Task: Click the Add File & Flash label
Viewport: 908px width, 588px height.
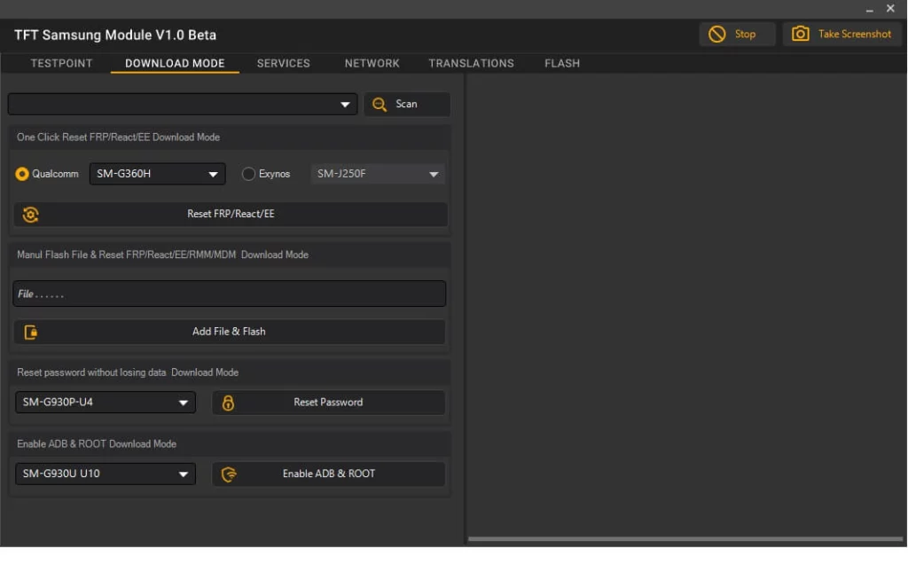Action: pos(229,332)
